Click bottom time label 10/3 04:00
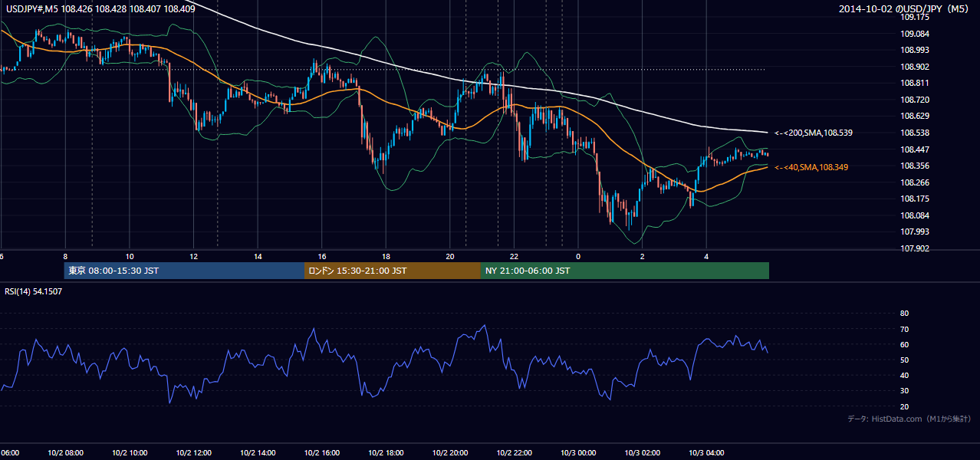Viewport: 980px width, 460px height. coord(706,453)
